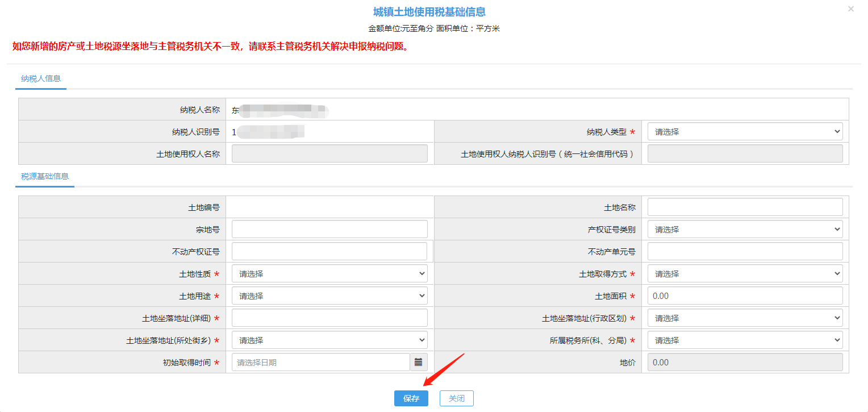The height and width of the screenshot is (412, 868).
Task: Open the calendar picker for 初始取得时间
Action: (x=419, y=362)
